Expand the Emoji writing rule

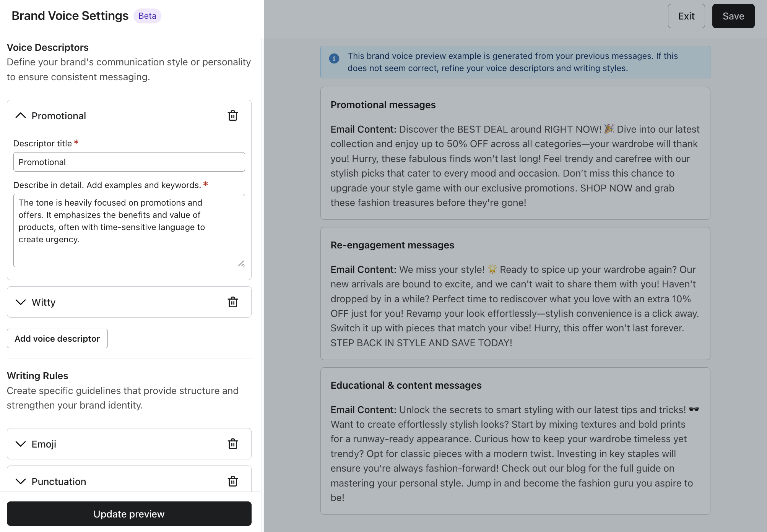point(21,444)
